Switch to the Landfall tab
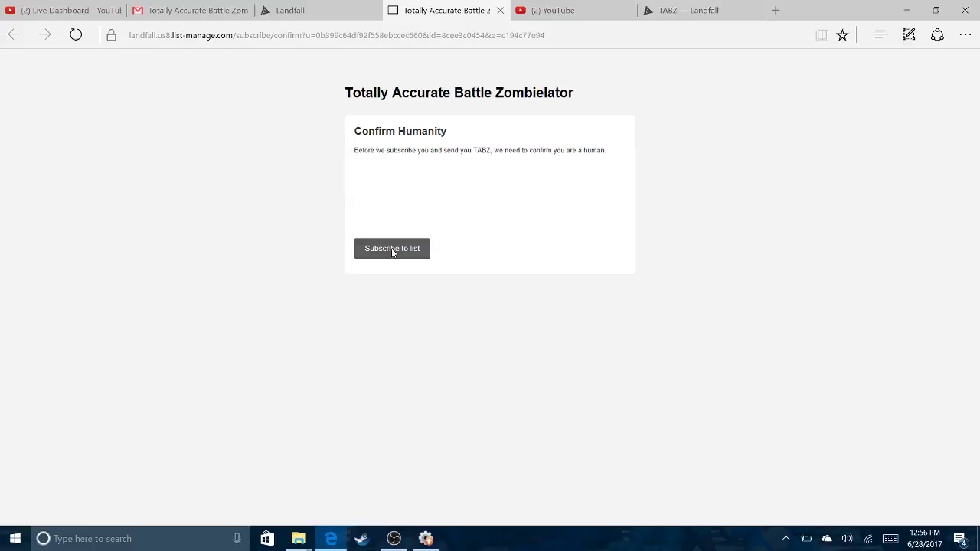The width and height of the screenshot is (980, 551). click(x=318, y=10)
